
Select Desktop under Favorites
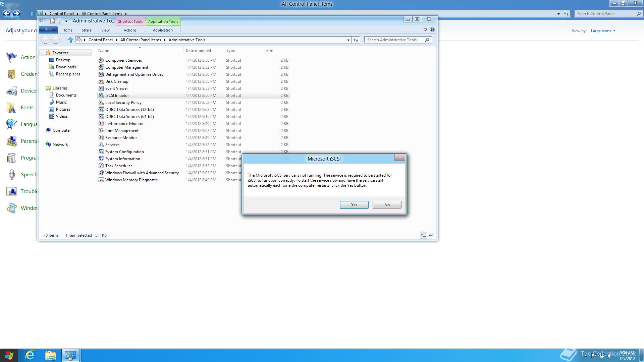tap(63, 60)
